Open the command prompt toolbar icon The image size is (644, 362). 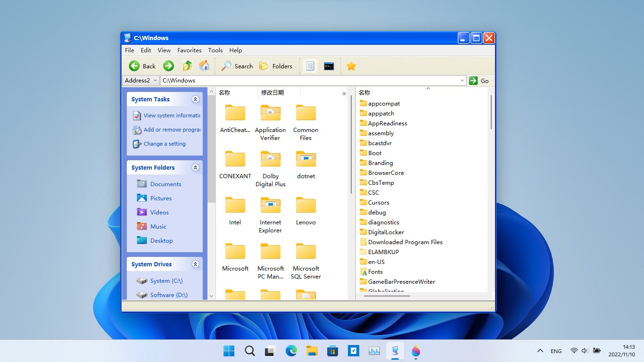click(x=329, y=66)
